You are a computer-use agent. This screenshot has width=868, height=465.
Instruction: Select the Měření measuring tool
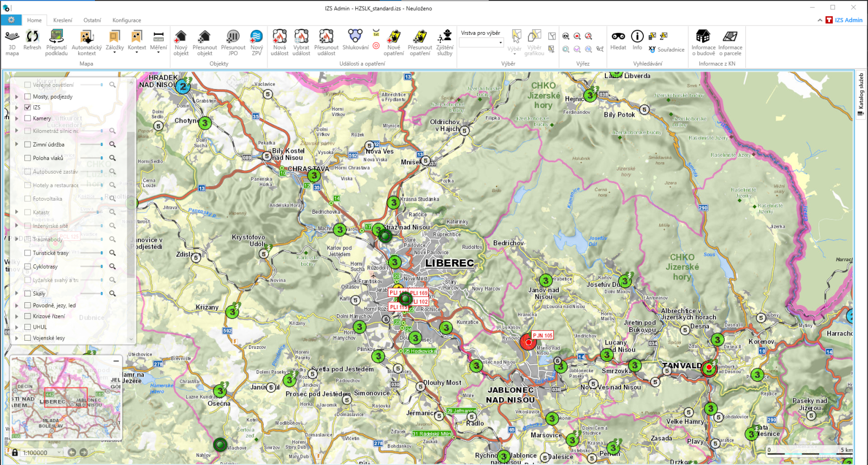point(158,41)
